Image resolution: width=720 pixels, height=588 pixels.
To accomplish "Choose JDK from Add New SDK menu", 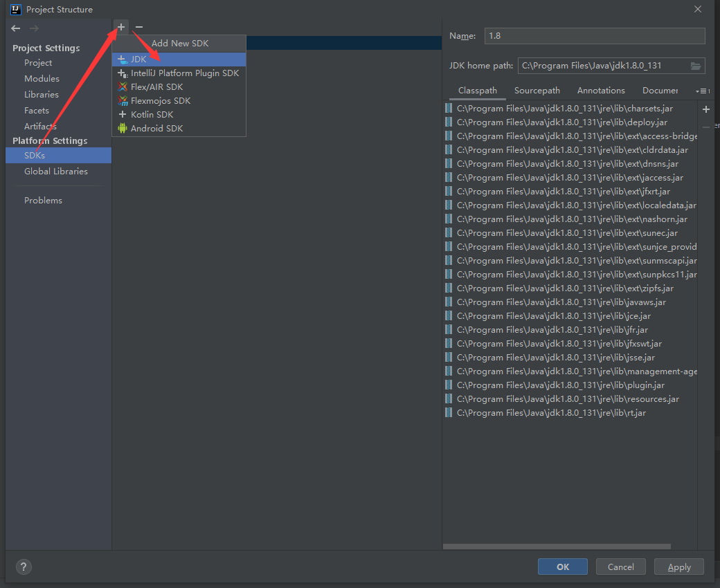I will coord(179,59).
